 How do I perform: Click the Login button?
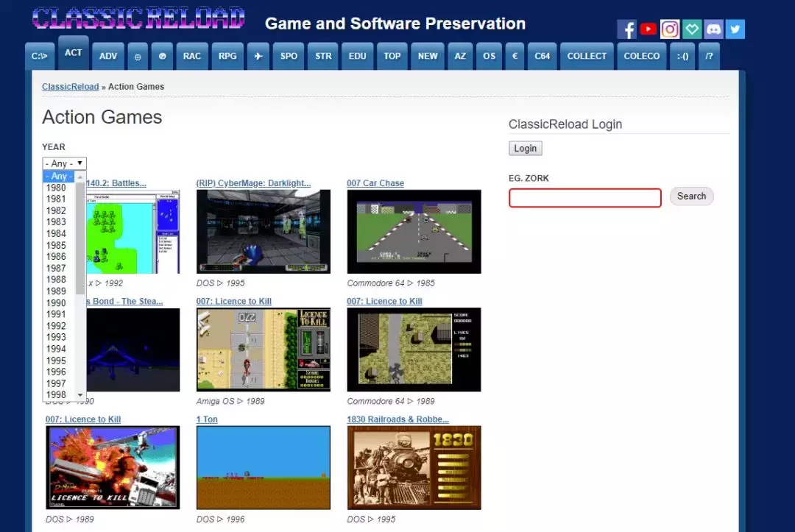526,149
